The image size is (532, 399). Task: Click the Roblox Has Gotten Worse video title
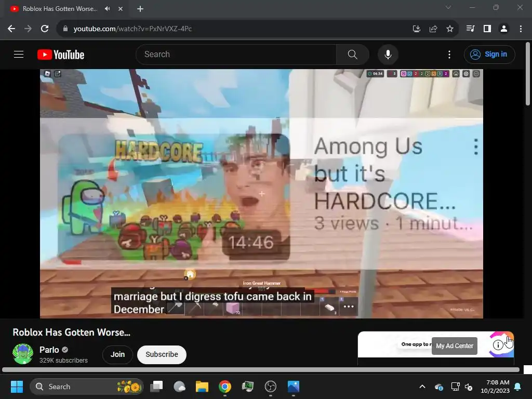pos(71,332)
